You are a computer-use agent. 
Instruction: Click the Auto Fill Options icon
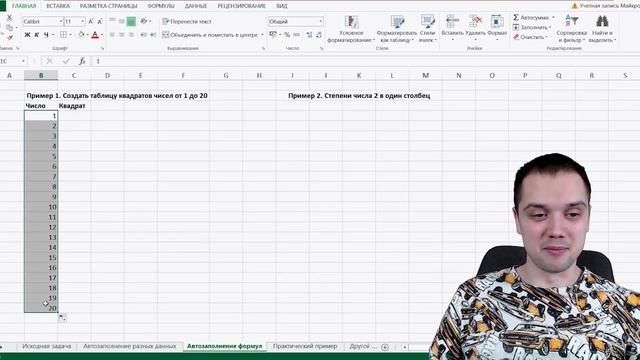click(x=62, y=318)
